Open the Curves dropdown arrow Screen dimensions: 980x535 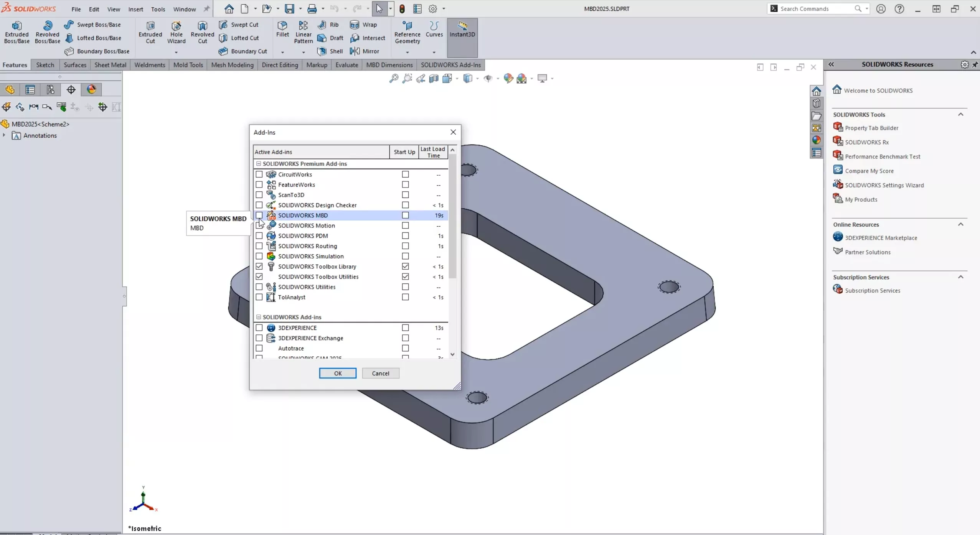click(x=434, y=52)
